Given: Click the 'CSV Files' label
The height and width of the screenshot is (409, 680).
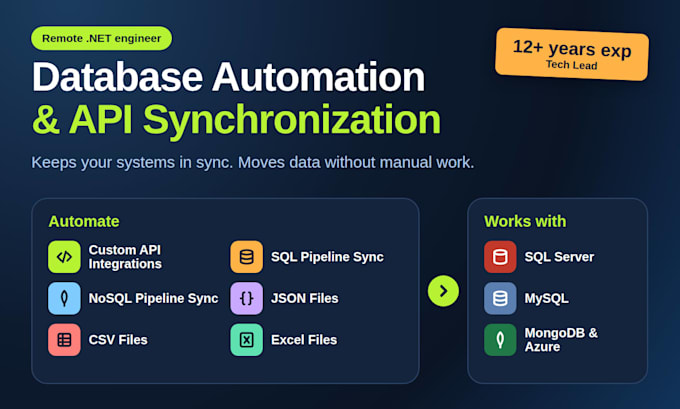Looking at the screenshot, I should click(118, 340).
